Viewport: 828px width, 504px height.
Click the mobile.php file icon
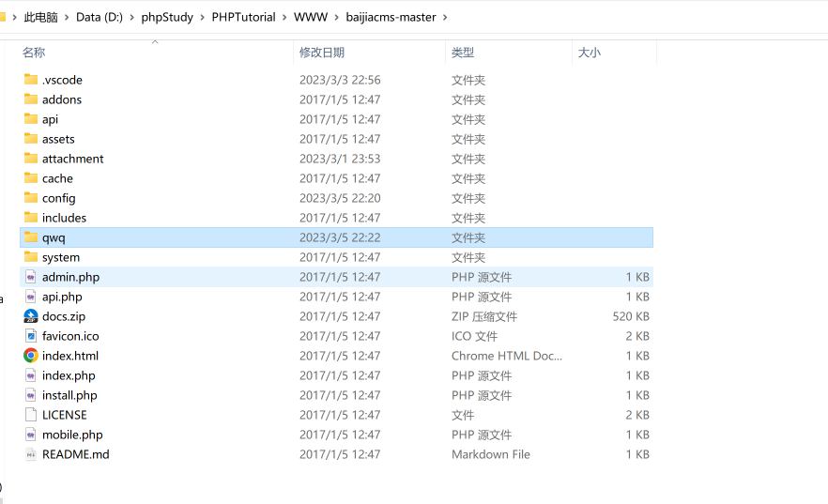(31, 435)
